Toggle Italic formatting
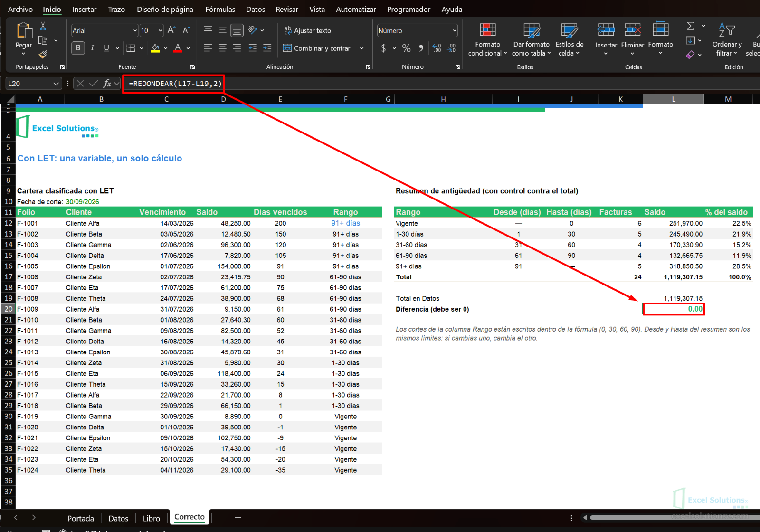This screenshot has width=760, height=532. [x=93, y=47]
